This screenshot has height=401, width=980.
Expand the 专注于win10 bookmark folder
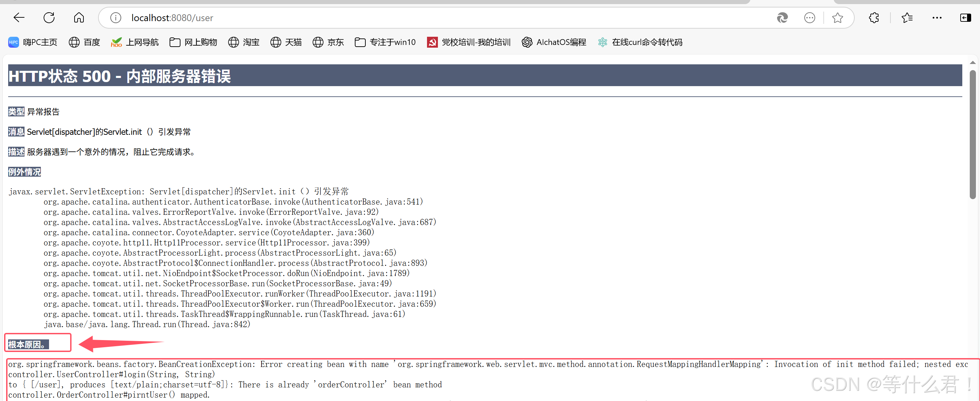click(x=385, y=42)
